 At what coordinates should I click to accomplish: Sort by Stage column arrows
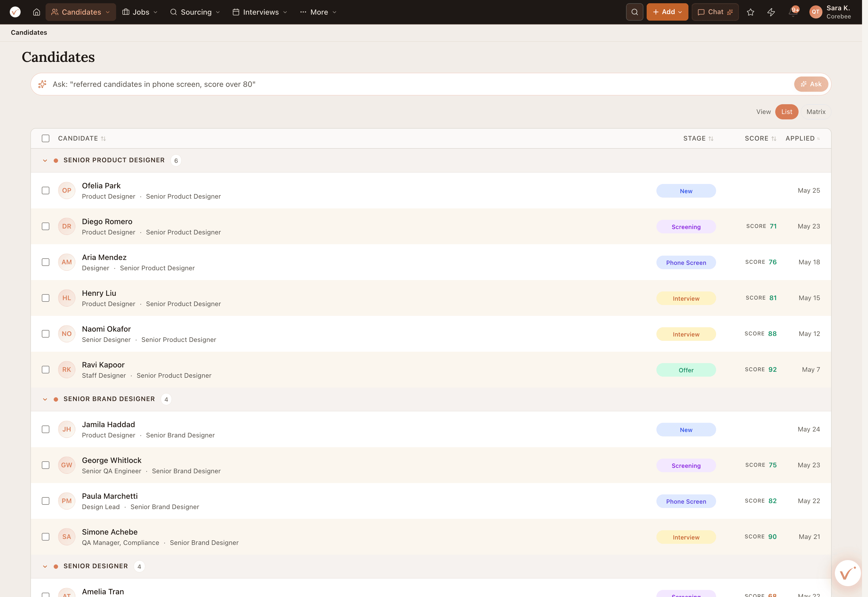pyautogui.click(x=711, y=139)
